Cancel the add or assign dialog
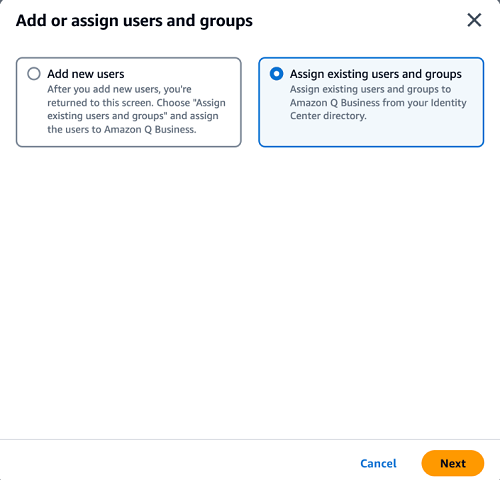 point(378,463)
